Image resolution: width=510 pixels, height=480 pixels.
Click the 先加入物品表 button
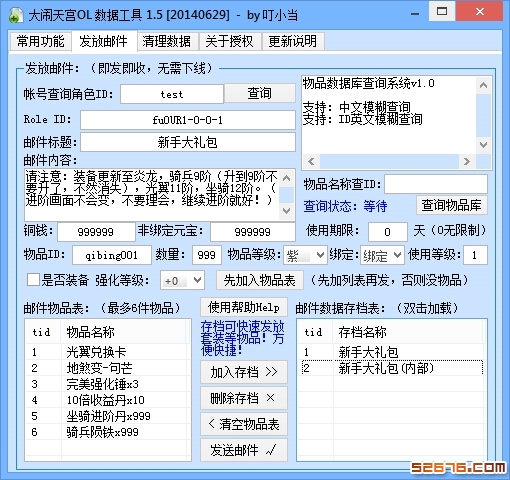pyautogui.click(x=260, y=280)
